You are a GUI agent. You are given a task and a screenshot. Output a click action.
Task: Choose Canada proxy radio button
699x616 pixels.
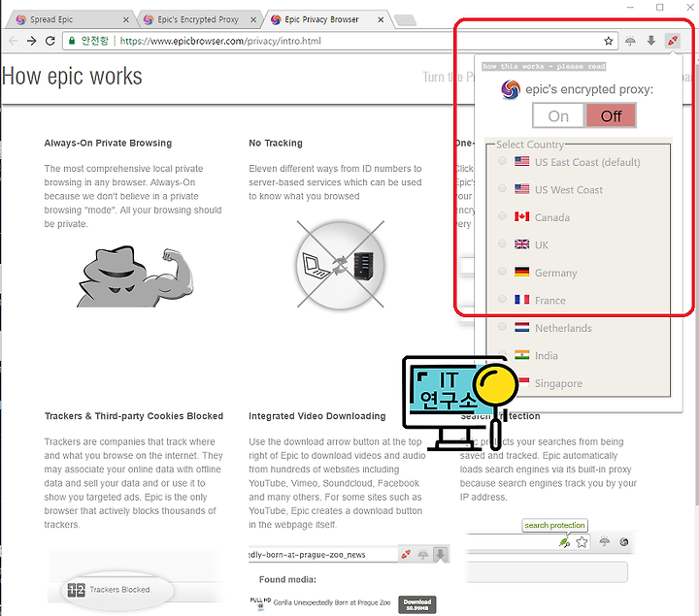pos(503,215)
